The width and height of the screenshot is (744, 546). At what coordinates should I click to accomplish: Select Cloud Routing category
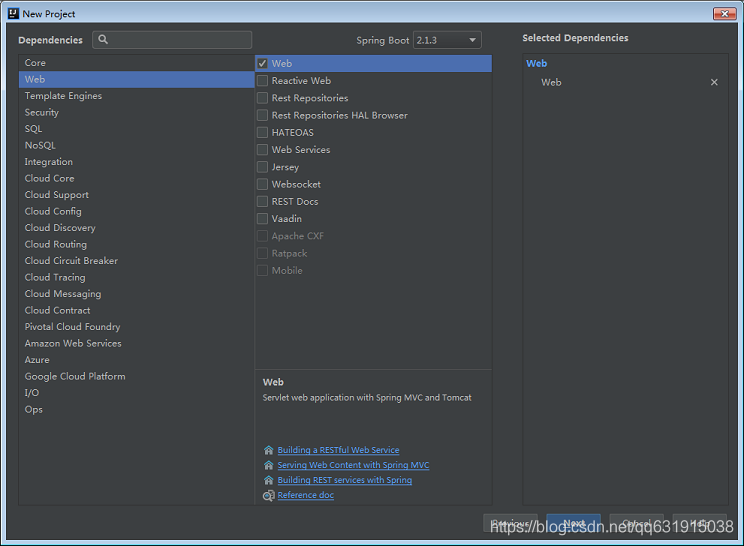tap(136, 244)
